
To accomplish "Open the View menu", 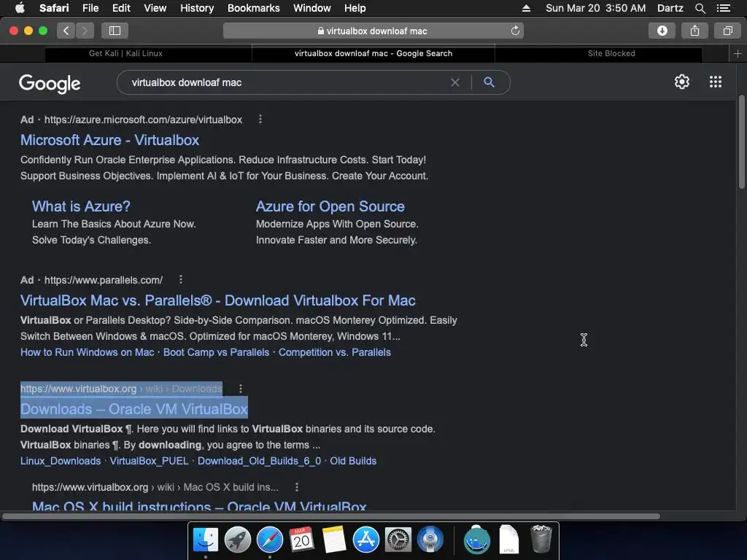I will coord(155,8).
